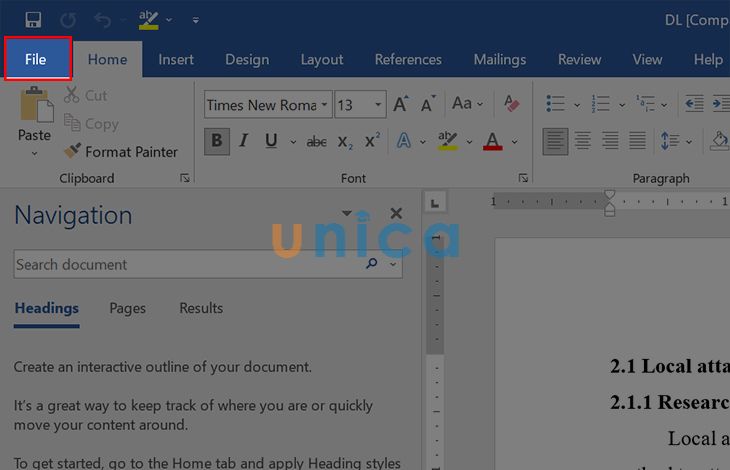
Task: Open the Layout tab
Action: [x=322, y=60]
